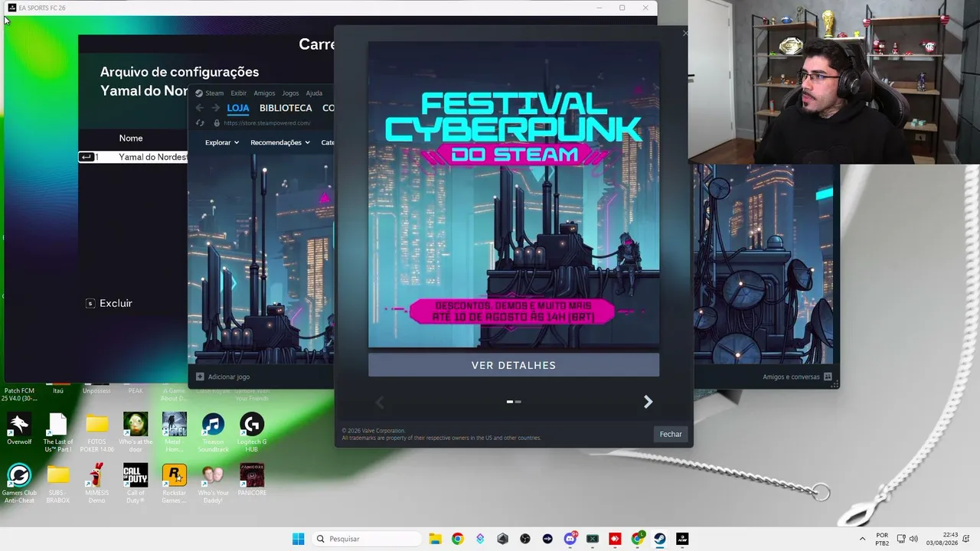
Task: Launch Who's Your Daddy shortcut
Action: click(213, 484)
